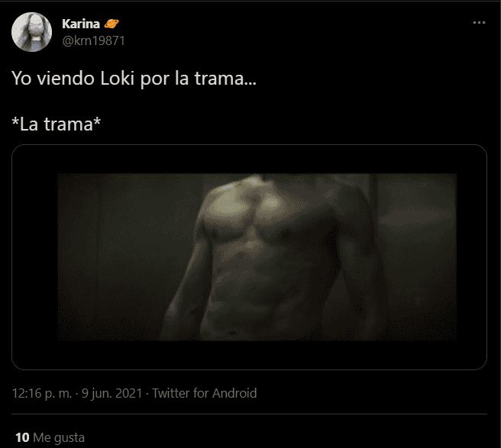Click the likes count number 10

point(22,438)
